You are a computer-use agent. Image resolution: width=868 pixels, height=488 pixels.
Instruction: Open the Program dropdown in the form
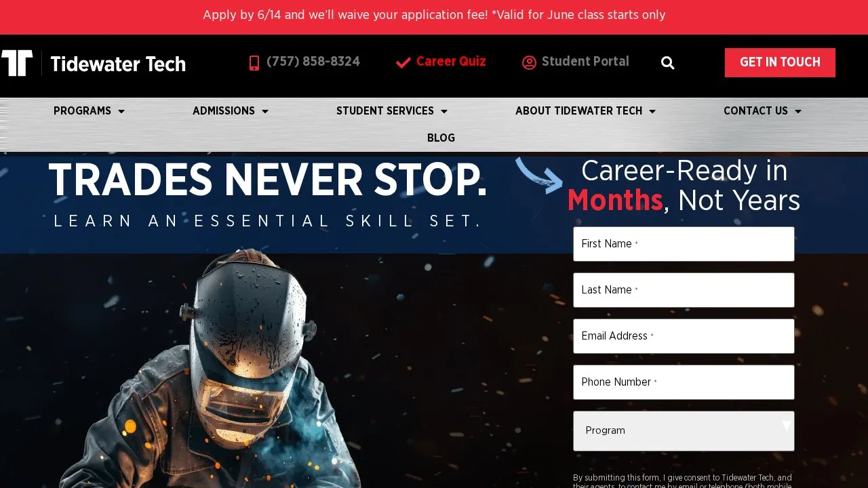684,431
